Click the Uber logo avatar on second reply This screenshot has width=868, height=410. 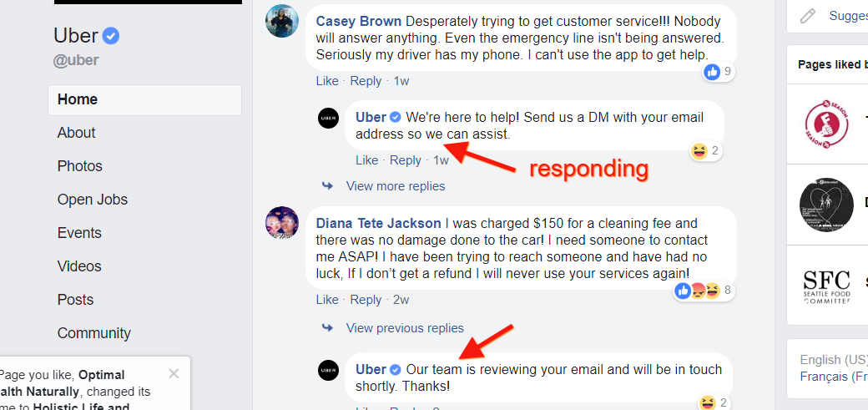(x=328, y=370)
